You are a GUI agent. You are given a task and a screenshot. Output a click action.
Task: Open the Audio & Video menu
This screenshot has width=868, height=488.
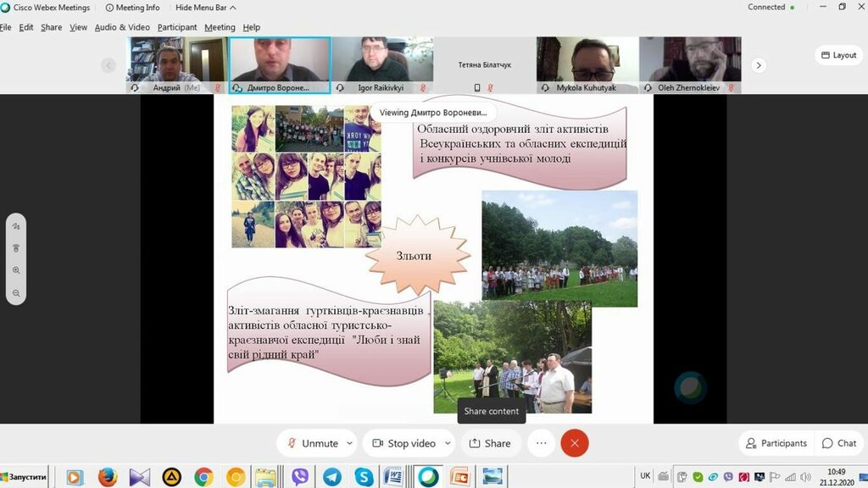pos(122,27)
